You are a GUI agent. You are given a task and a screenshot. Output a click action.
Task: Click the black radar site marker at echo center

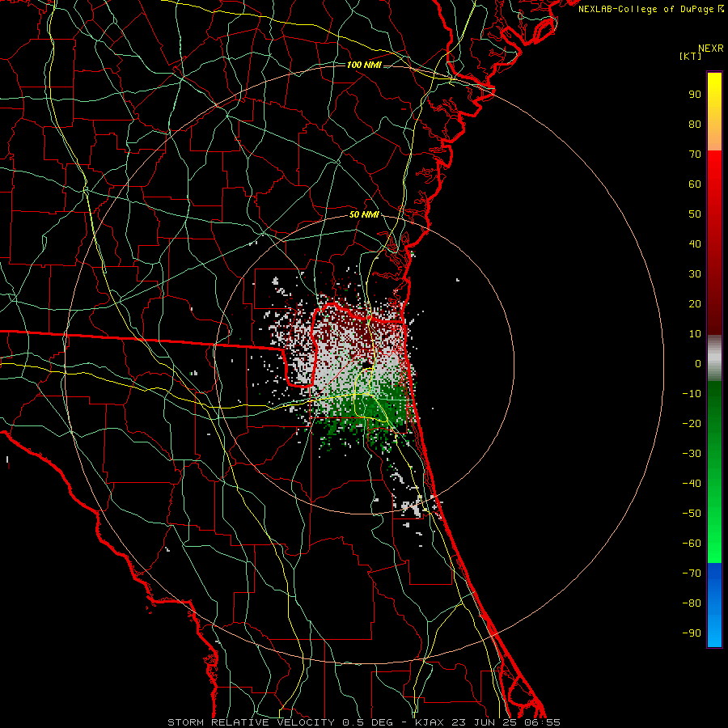point(367,365)
